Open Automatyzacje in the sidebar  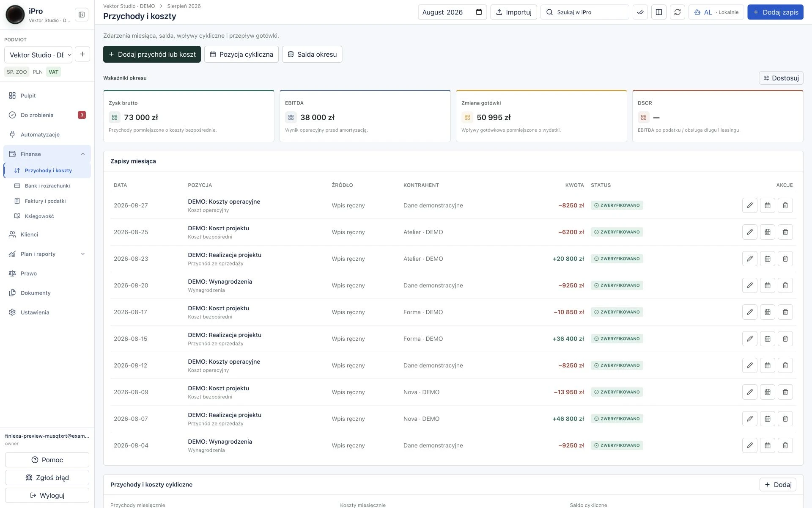point(47,135)
